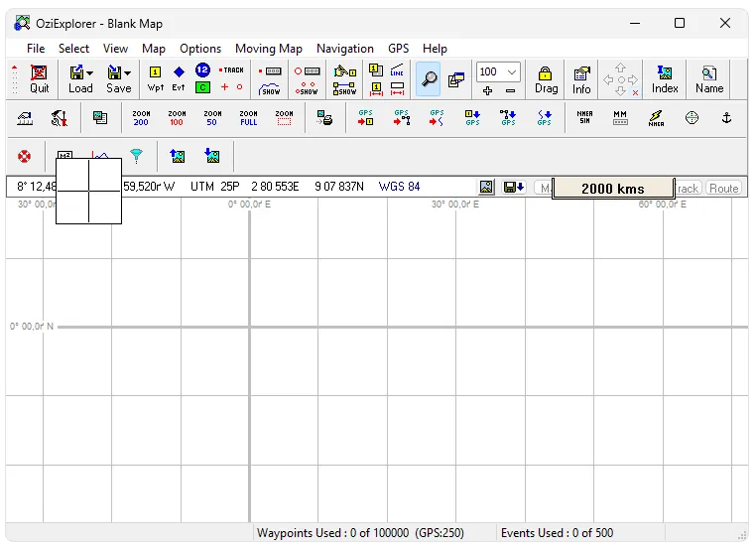Viewport: 756px width, 549px height.
Task: Click the blue down arrow map image icon
Action: coord(212,155)
